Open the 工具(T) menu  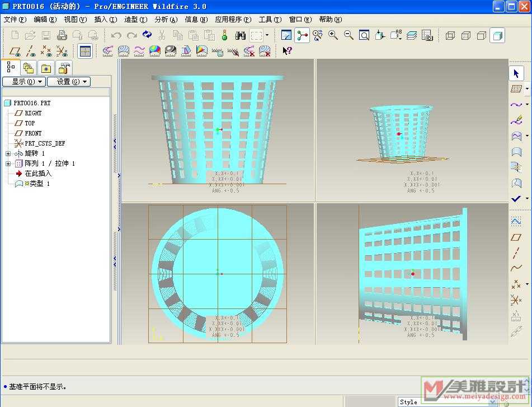[270, 20]
